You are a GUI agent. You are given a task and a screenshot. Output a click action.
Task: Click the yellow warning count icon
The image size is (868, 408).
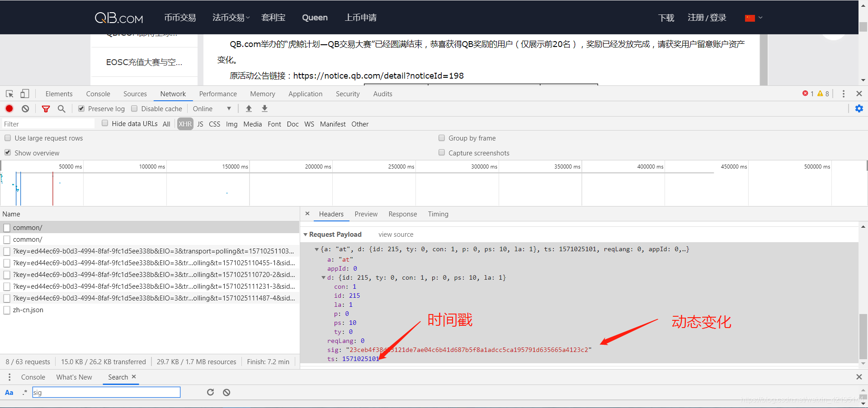click(x=820, y=94)
